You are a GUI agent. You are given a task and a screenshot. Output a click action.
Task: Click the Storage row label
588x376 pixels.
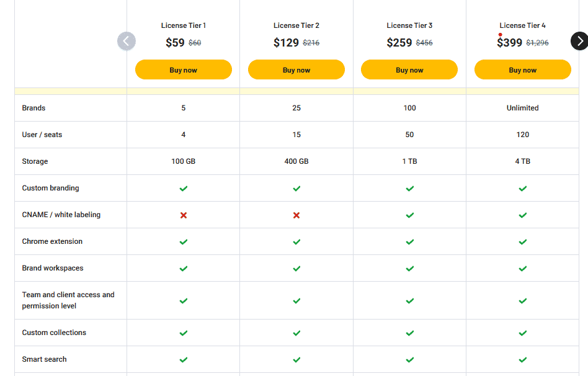(35, 161)
